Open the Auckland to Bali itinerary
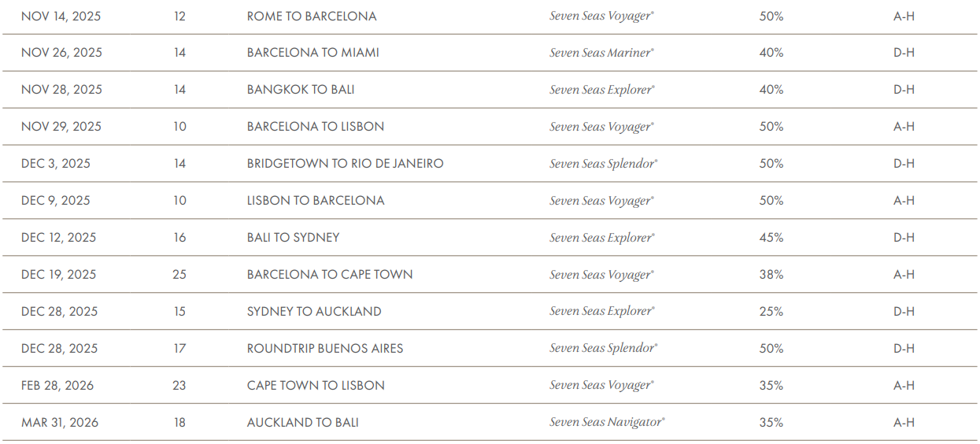980x444 pixels. [303, 423]
